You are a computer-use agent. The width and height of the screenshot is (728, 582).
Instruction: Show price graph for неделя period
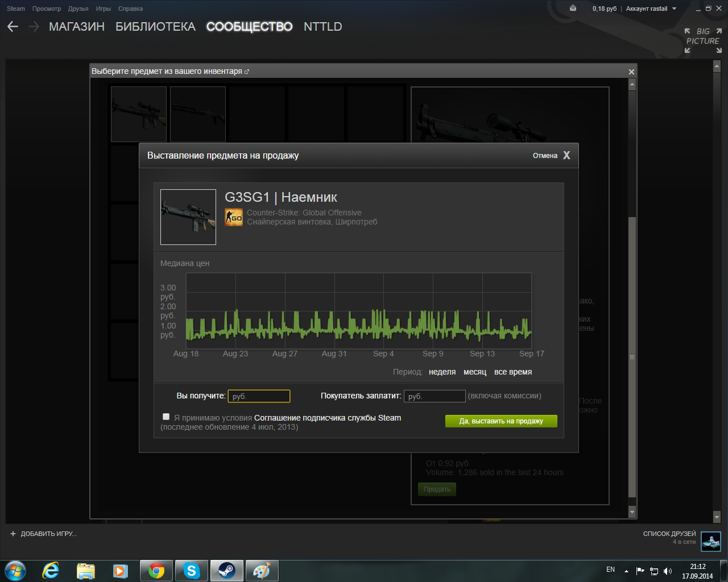pyautogui.click(x=442, y=372)
